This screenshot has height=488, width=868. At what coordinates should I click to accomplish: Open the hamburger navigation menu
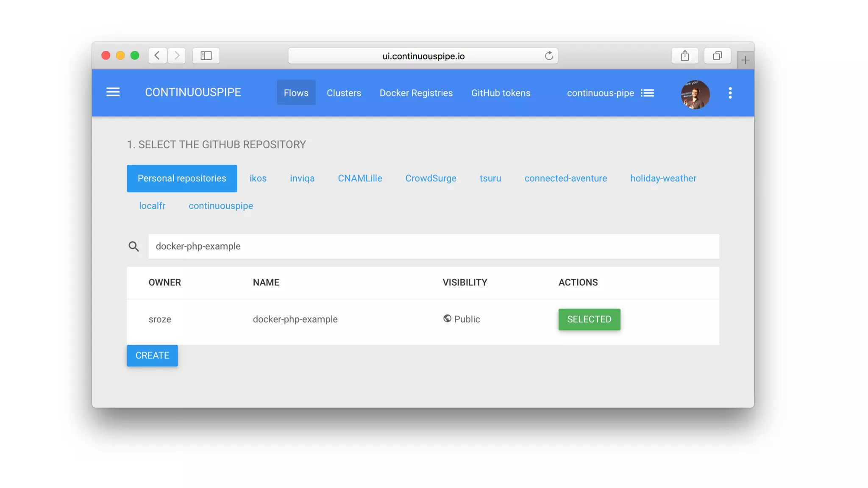[113, 92]
